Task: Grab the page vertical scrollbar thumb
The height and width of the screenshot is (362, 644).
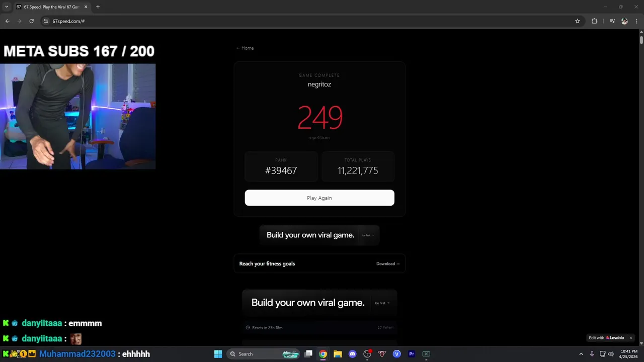Action: coord(641,40)
